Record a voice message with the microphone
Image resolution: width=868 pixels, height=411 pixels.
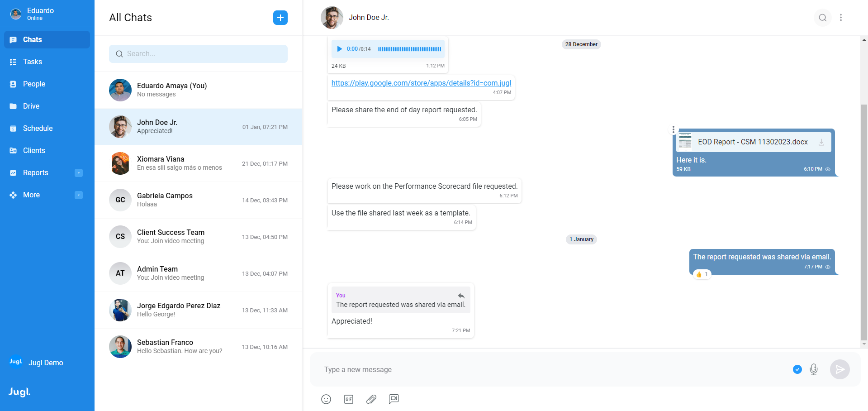[x=814, y=369]
